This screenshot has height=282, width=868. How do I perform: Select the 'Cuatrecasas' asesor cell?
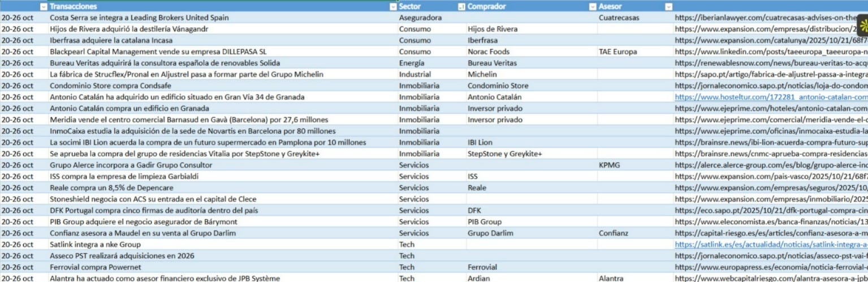[635, 18]
